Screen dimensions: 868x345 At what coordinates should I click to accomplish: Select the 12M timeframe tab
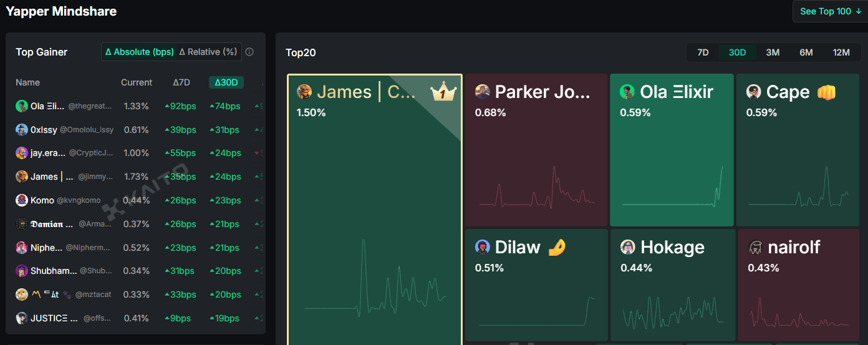click(x=841, y=52)
